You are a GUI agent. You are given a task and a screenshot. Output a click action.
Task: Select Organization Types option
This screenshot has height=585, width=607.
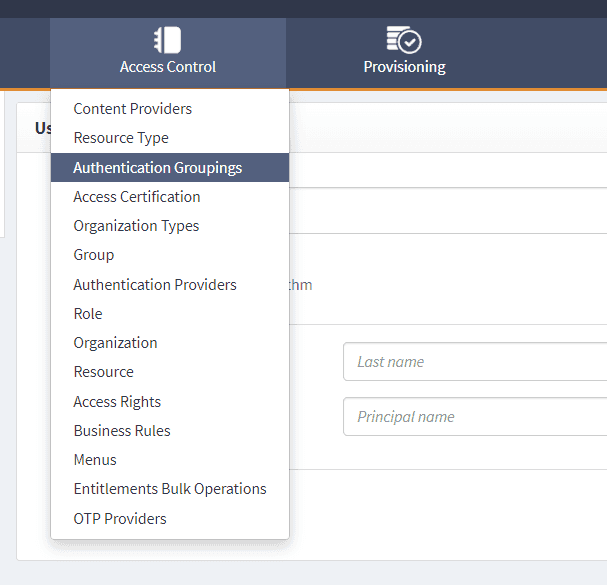click(x=136, y=226)
